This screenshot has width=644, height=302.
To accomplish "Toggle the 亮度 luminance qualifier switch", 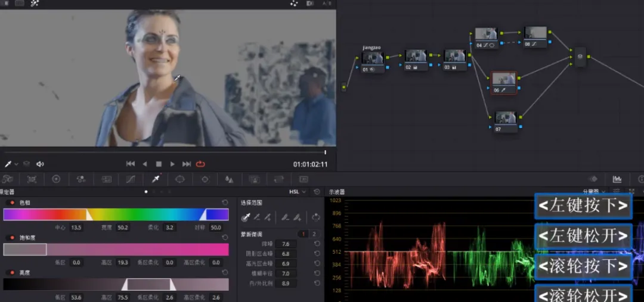I will 10,272.
